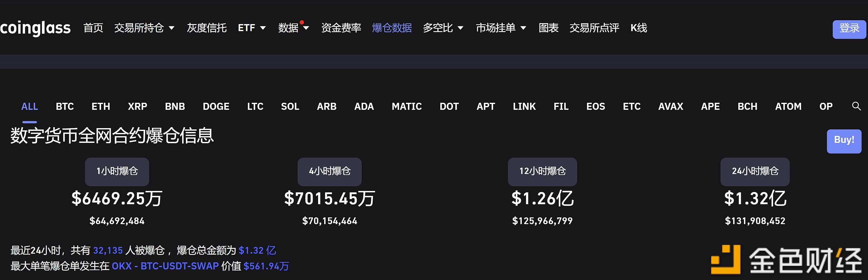Open 灰度信托 page
868x280 pixels.
(x=206, y=28)
